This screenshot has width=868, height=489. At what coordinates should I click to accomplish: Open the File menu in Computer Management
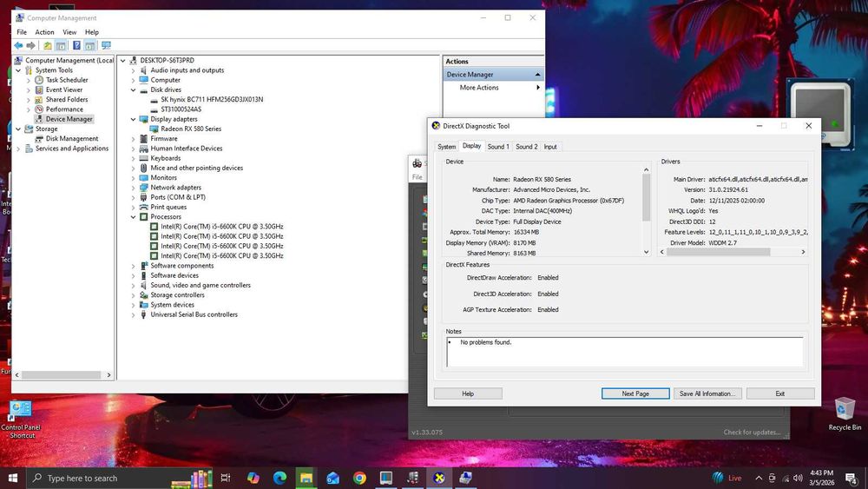point(22,32)
